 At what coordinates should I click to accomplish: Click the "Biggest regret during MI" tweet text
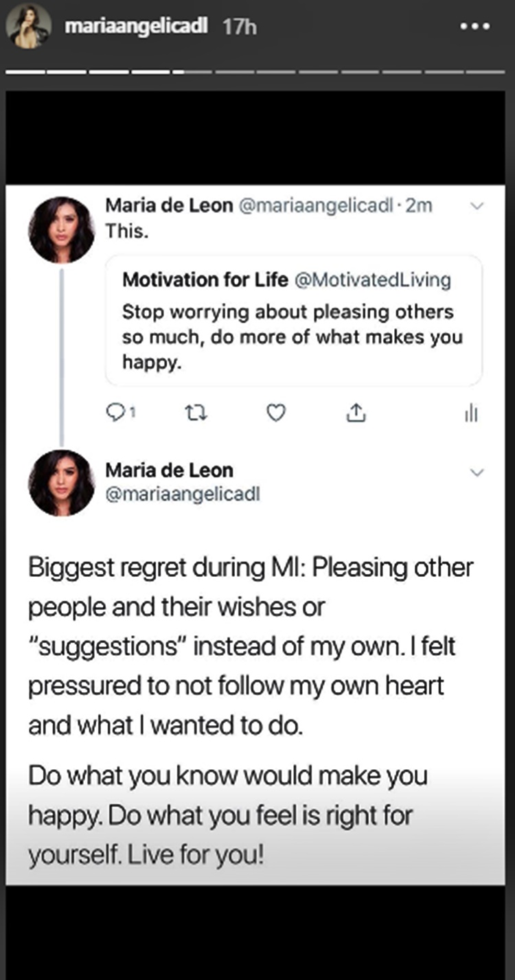click(251, 646)
